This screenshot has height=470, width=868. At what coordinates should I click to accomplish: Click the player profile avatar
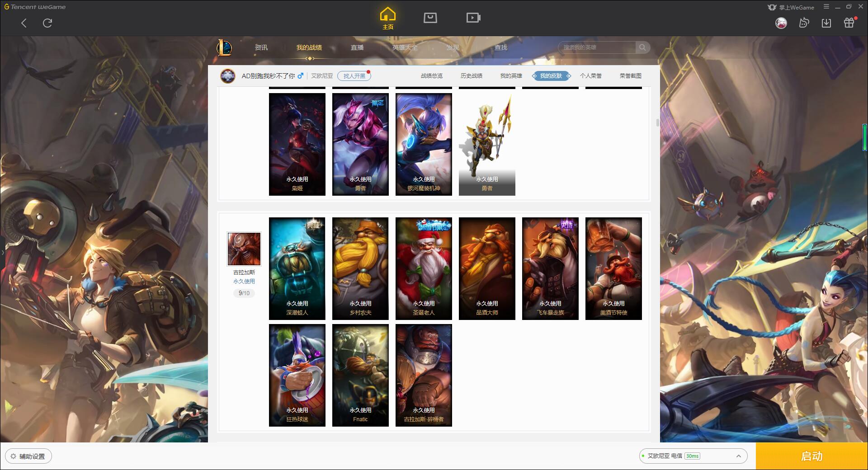pos(228,76)
